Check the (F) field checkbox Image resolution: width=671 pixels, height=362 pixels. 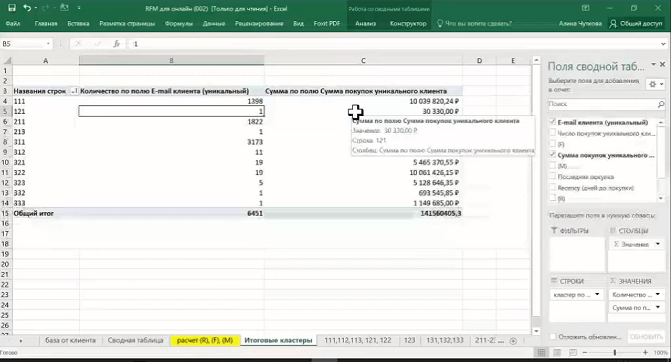click(553, 144)
